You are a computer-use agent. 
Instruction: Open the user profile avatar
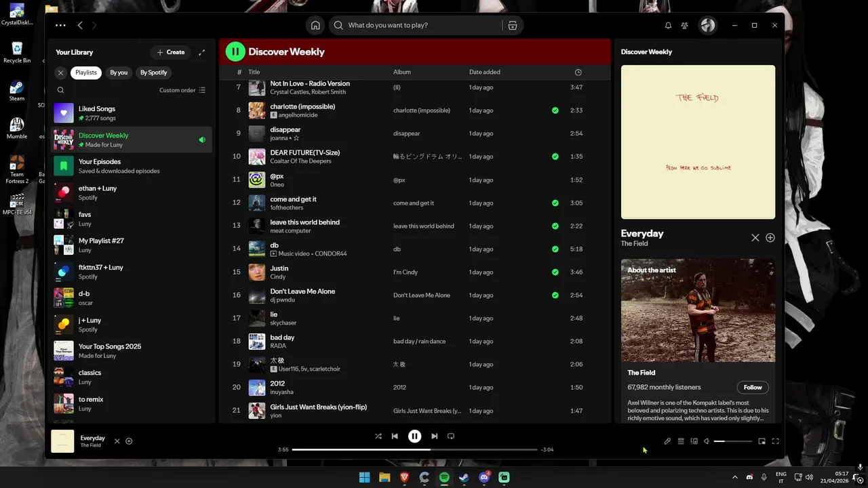point(707,25)
